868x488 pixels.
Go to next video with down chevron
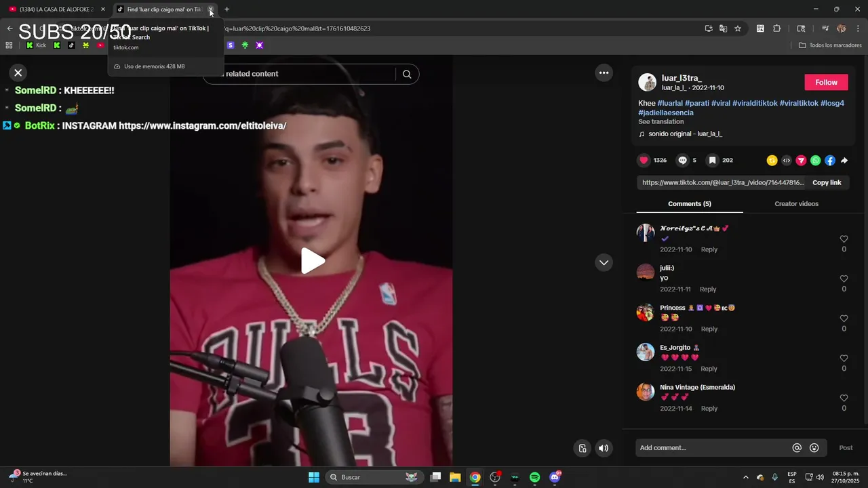[x=604, y=263]
